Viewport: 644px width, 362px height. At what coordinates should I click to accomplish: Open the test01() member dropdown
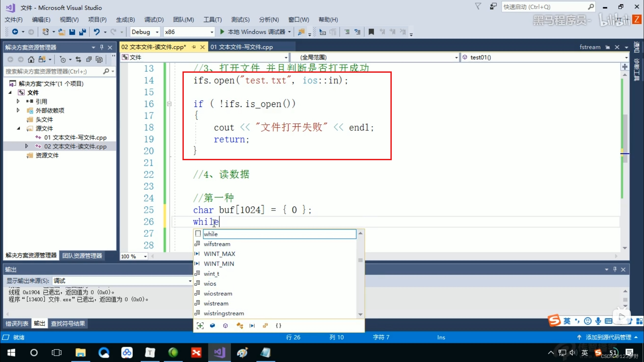(x=626, y=57)
